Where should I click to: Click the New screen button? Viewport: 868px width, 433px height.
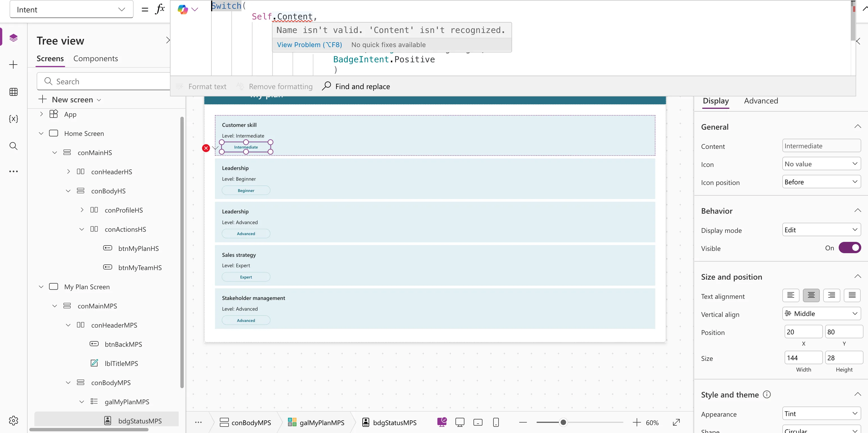tap(70, 100)
